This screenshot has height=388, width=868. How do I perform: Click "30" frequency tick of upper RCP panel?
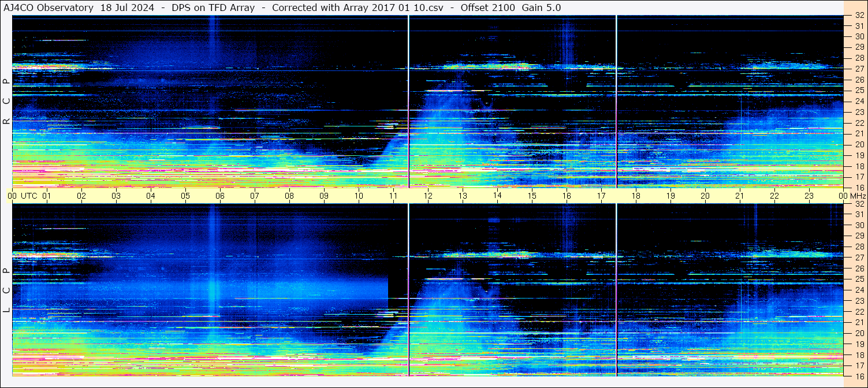click(859, 36)
